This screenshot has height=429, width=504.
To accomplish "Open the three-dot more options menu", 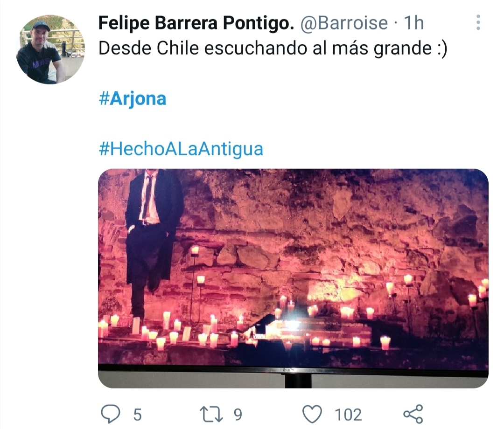I will point(478,22).
